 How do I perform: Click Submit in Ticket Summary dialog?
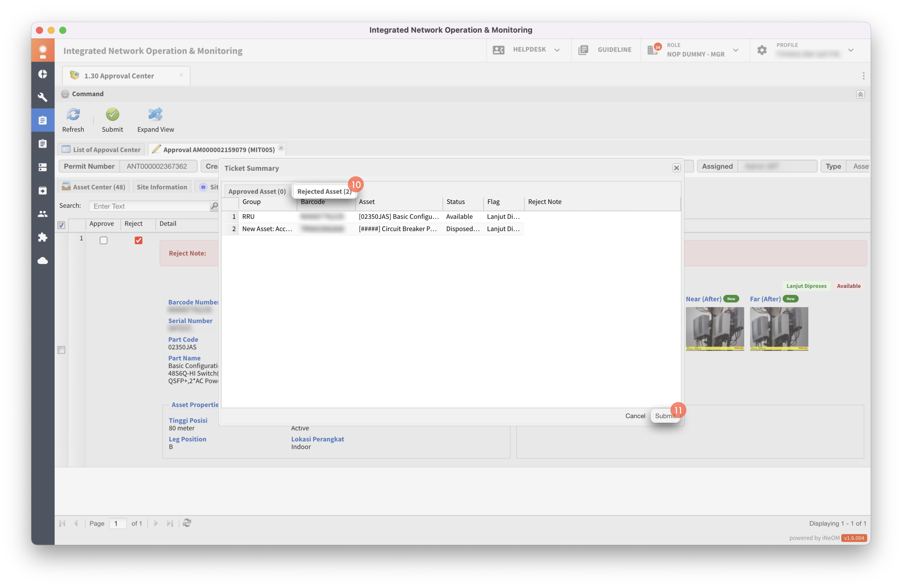(665, 416)
